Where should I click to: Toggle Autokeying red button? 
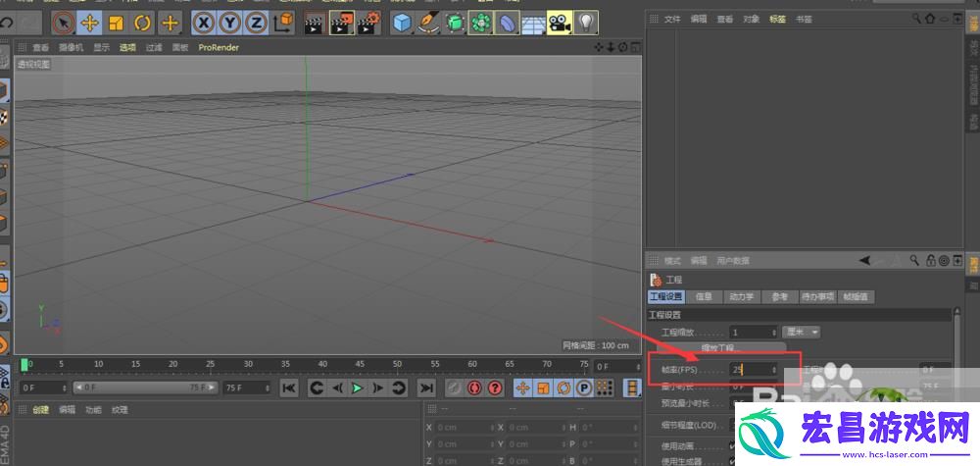(x=474, y=388)
